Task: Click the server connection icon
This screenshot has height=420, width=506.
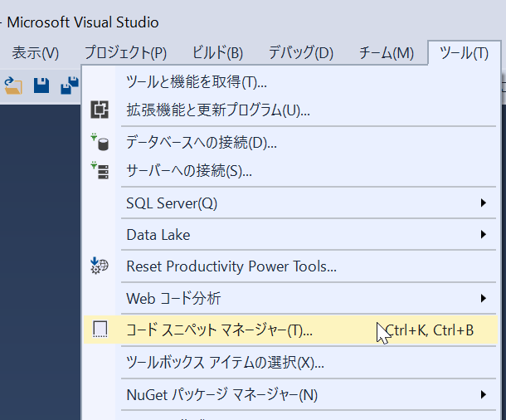Action: 100,171
